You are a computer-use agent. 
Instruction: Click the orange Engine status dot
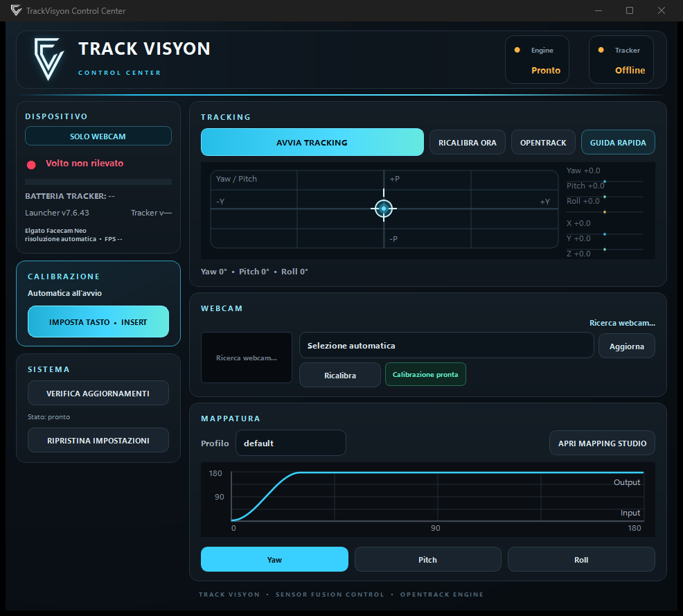[x=517, y=50]
